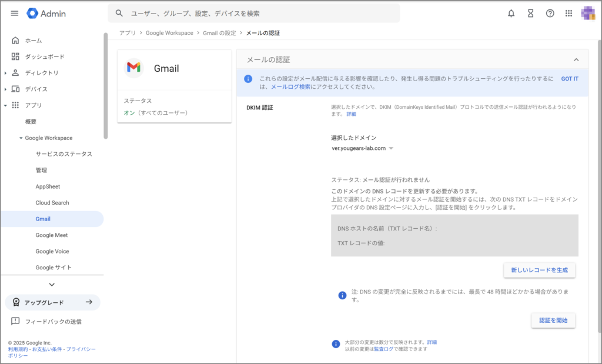
Task: Dismiss the banner with GOT IT
Action: tap(569, 79)
